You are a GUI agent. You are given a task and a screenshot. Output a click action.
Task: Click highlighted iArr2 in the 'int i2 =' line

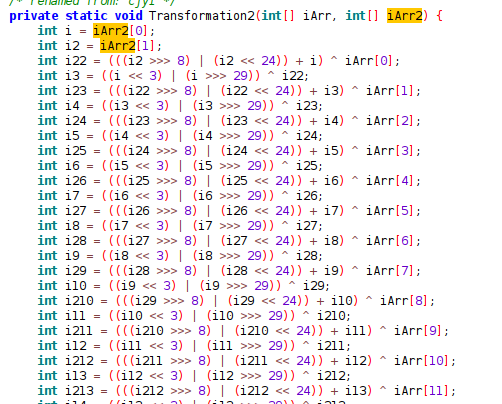tap(118, 46)
